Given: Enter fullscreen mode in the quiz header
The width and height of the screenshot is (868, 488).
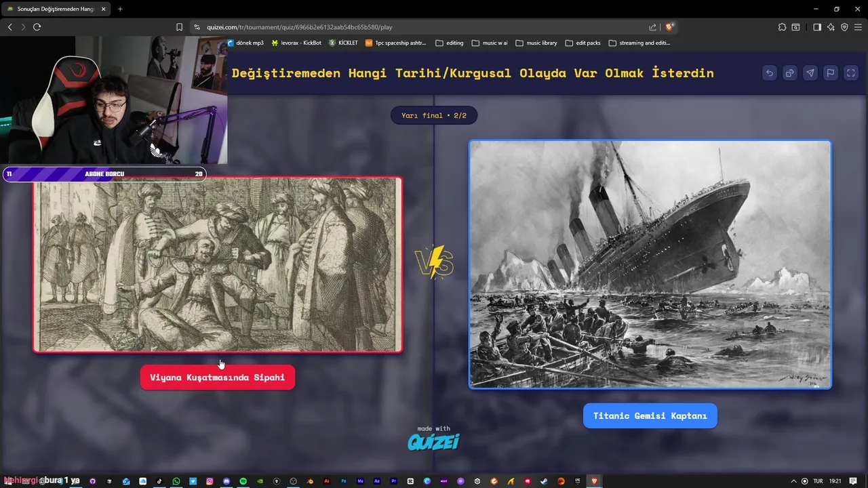Looking at the screenshot, I should [851, 73].
